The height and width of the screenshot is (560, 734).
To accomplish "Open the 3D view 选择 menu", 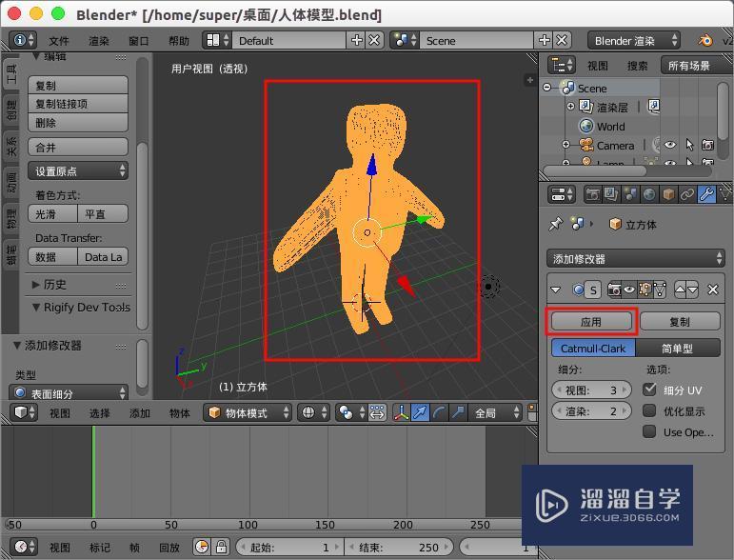I will tap(99, 413).
